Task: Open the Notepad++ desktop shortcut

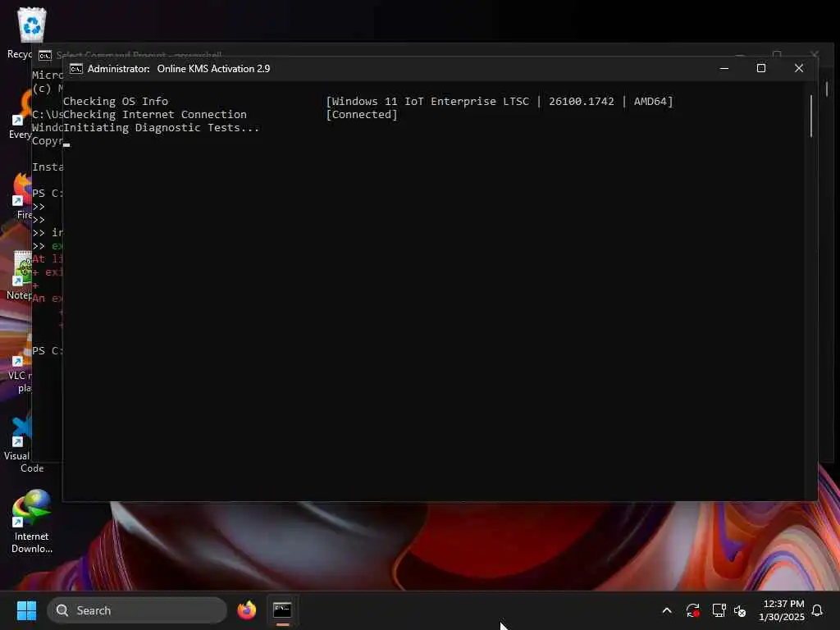Action: pos(20,274)
